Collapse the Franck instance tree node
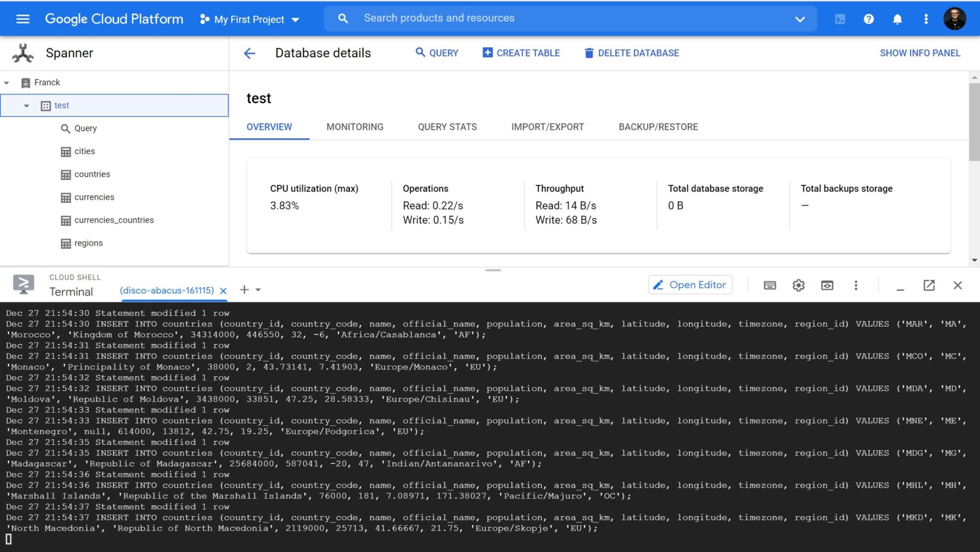 (7, 83)
